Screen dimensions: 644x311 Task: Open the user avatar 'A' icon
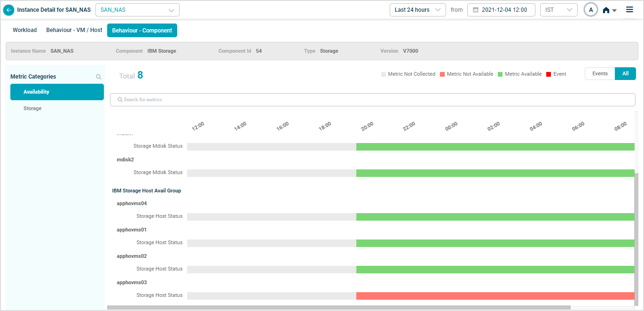[x=591, y=10]
